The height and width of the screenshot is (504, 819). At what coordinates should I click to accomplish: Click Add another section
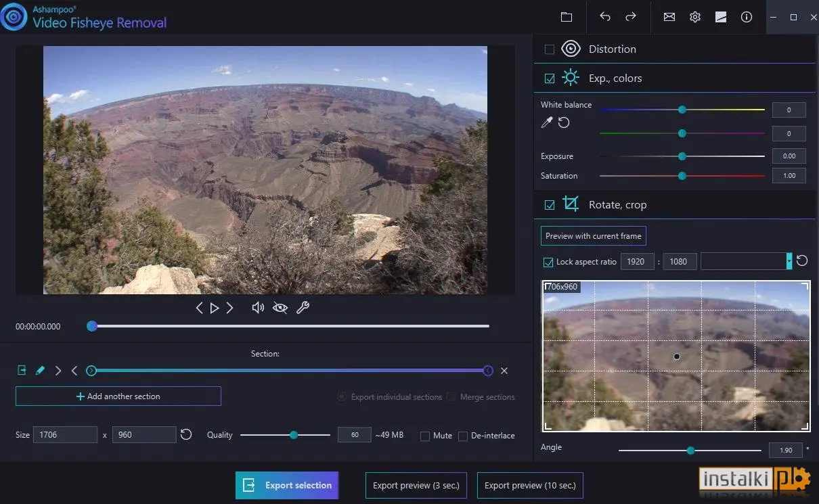coord(118,396)
